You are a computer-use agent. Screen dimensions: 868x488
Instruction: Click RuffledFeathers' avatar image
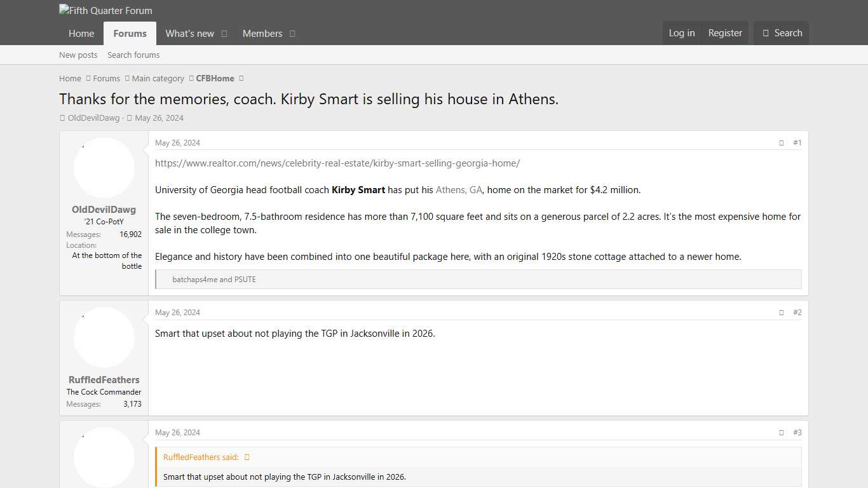[104, 337]
